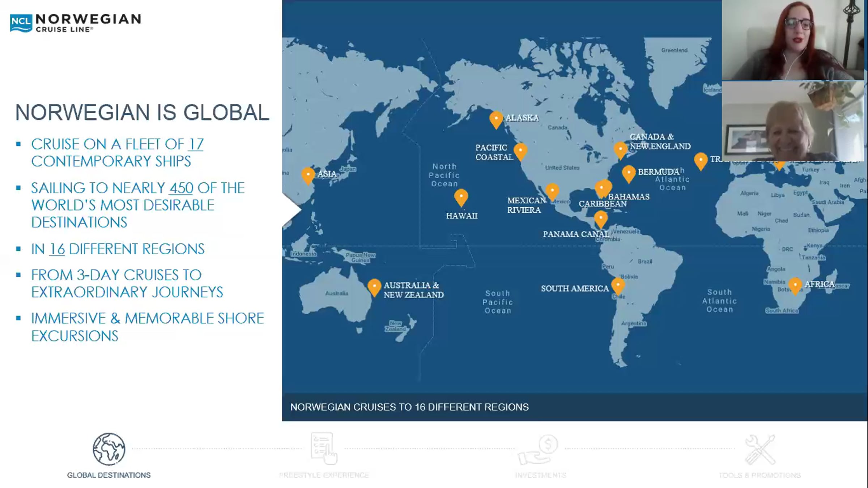The height and width of the screenshot is (488, 868).
Task: Click the Venezuela label on the map
Action: [x=626, y=232]
